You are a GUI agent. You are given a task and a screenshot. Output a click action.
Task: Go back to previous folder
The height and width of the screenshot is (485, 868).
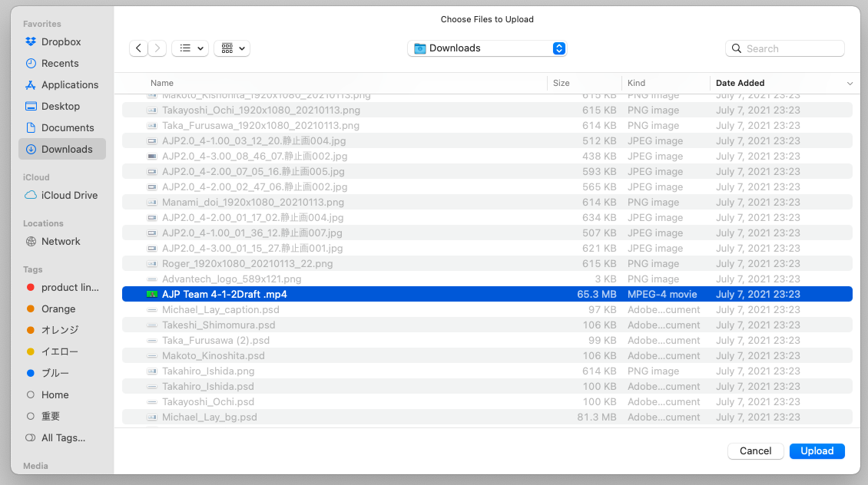[x=138, y=48]
